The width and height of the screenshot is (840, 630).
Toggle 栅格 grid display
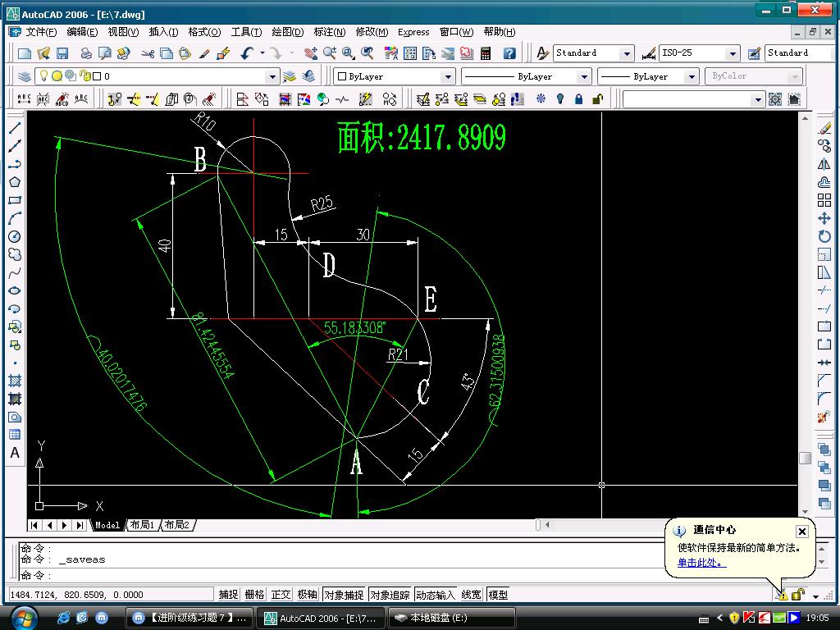254,595
